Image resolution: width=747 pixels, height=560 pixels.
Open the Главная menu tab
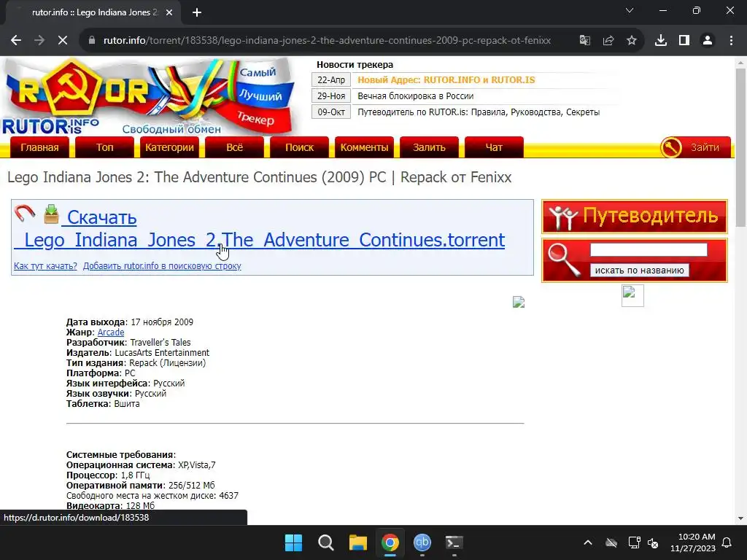point(39,147)
